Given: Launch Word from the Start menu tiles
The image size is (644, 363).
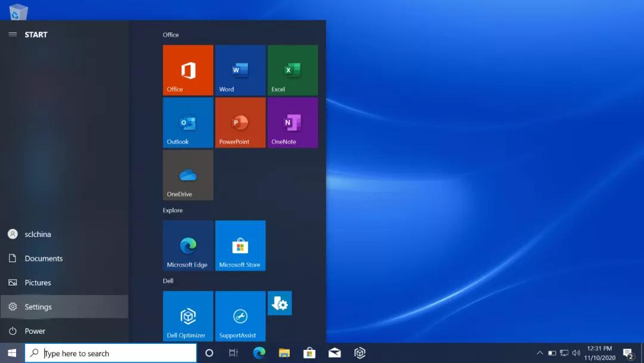Looking at the screenshot, I should click(240, 70).
